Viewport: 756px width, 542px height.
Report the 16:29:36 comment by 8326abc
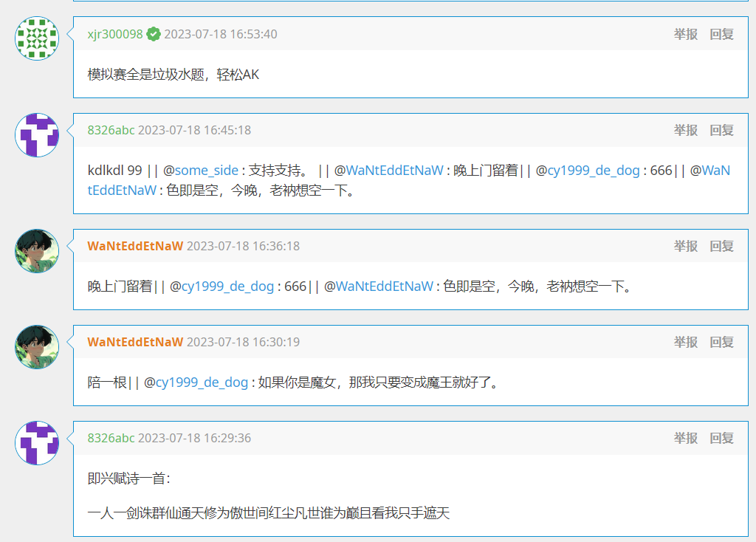pyautogui.click(x=686, y=438)
